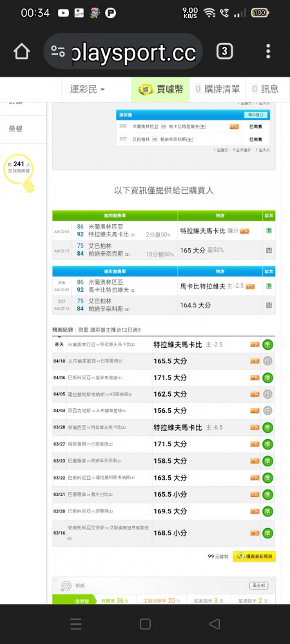
Task: Open the 訊息 messages tab
Action: pyautogui.click(x=265, y=89)
